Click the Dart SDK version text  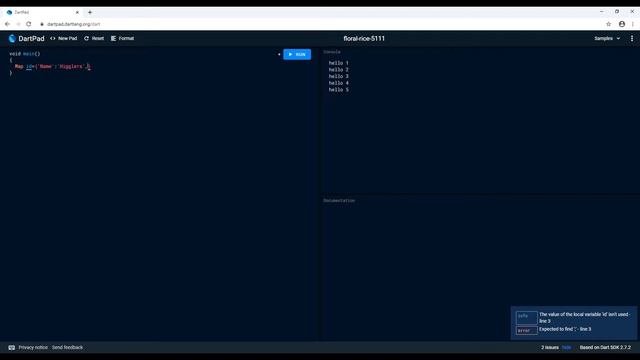(605, 347)
